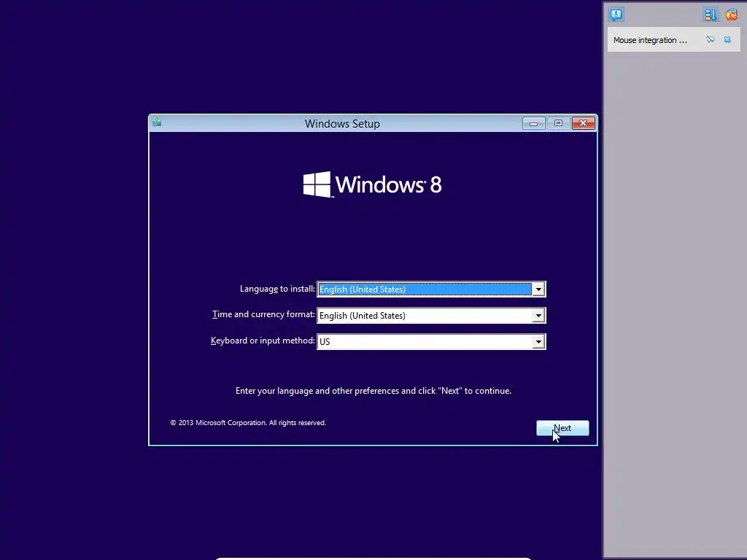Expand the Time and currency format dropdown arrow

coord(538,315)
